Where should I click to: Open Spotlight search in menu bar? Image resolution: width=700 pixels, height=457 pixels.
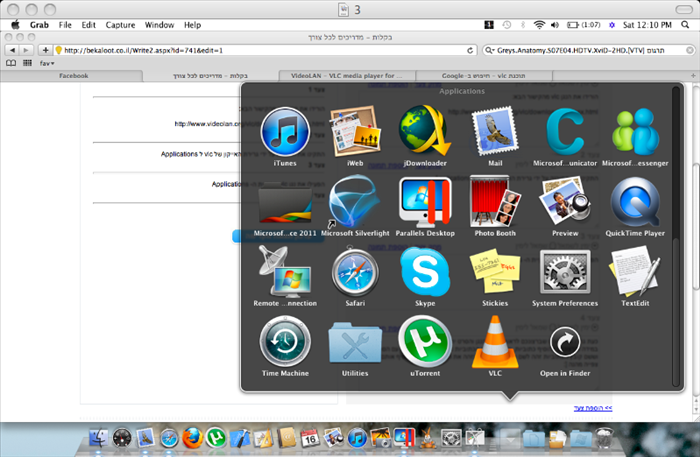(685, 25)
